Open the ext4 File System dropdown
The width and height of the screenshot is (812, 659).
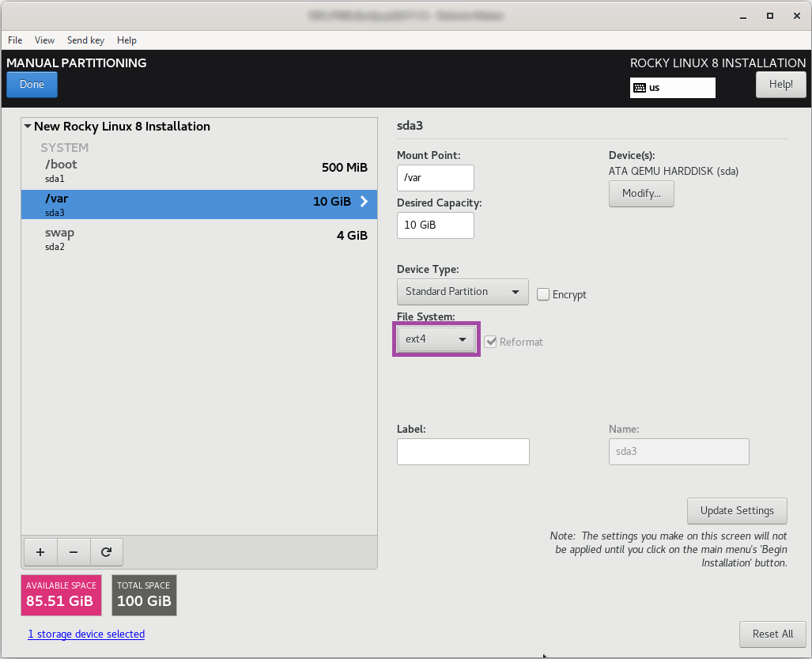click(436, 339)
